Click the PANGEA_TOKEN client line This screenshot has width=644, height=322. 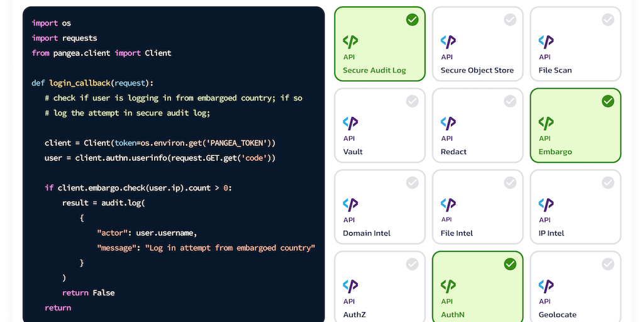coord(160,143)
